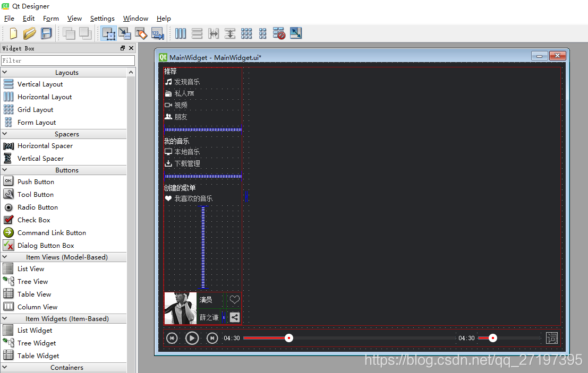Apply Lay Out Vertically from toolbar

197,33
